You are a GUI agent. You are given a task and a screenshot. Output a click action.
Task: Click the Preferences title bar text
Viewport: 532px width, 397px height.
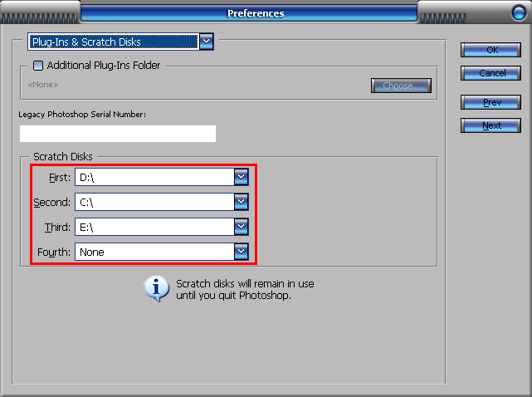click(256, 13)
